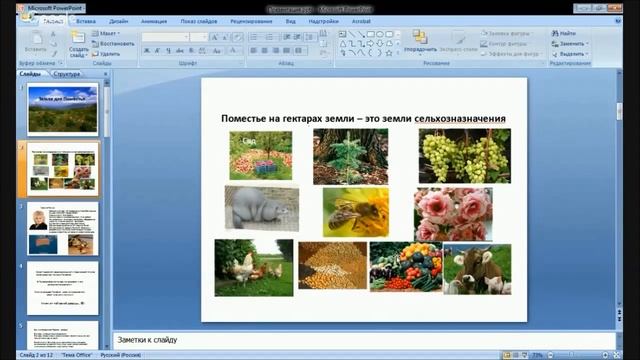Open the Select (Выделить) dropdown
Image resolution: width=640 pixels, height=360 pixels.
pos(570,54)
